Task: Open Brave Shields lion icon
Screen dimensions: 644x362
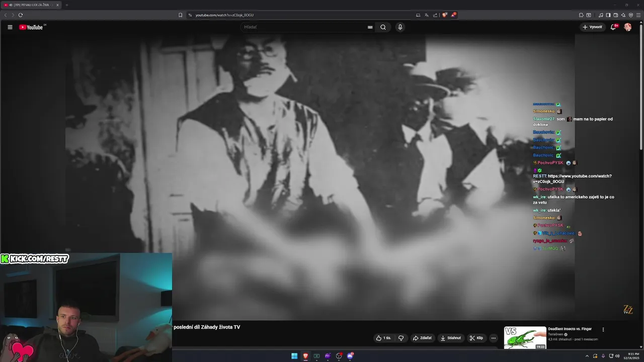Action: [x=445, y=15]
